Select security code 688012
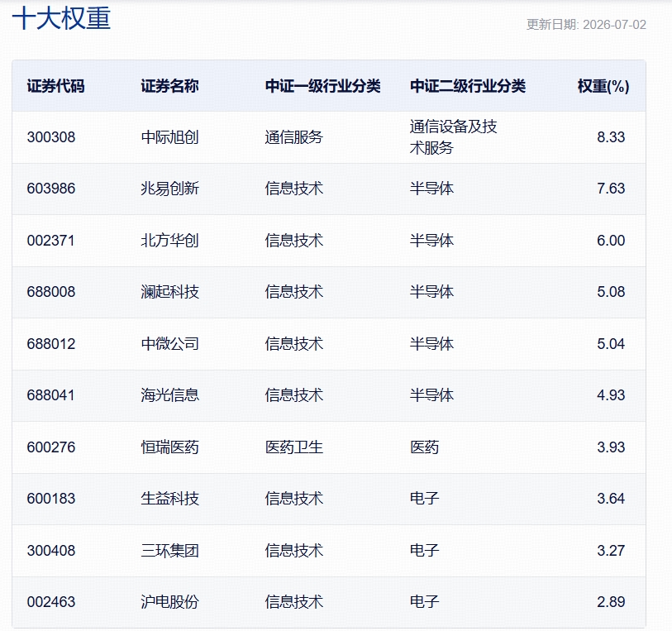Viewport: 672px width, 631px height. coord(51,344)
